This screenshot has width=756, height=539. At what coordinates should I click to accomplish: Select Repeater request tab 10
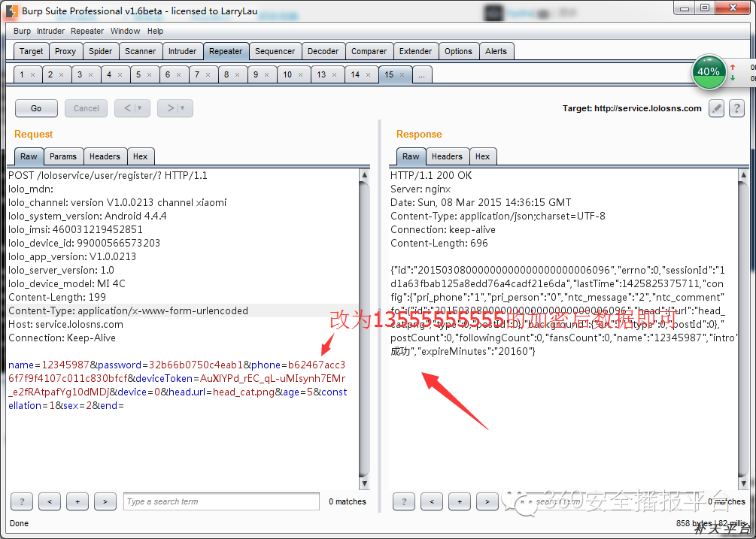coord(288,74)
